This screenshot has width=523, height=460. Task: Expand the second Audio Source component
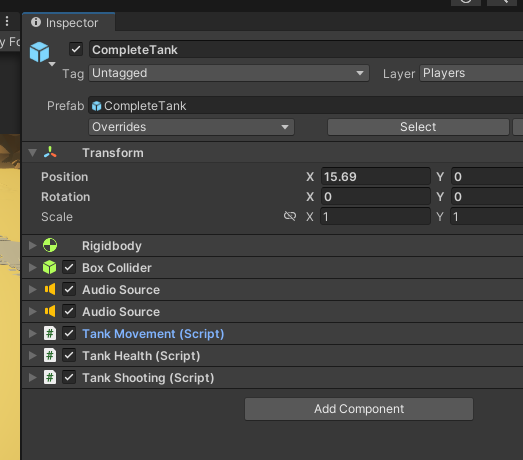(x=32, y=312)
